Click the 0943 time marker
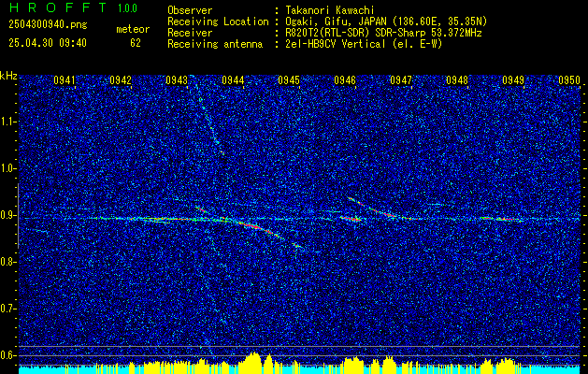The image size is (588, 374). click(x=177, y=80)
